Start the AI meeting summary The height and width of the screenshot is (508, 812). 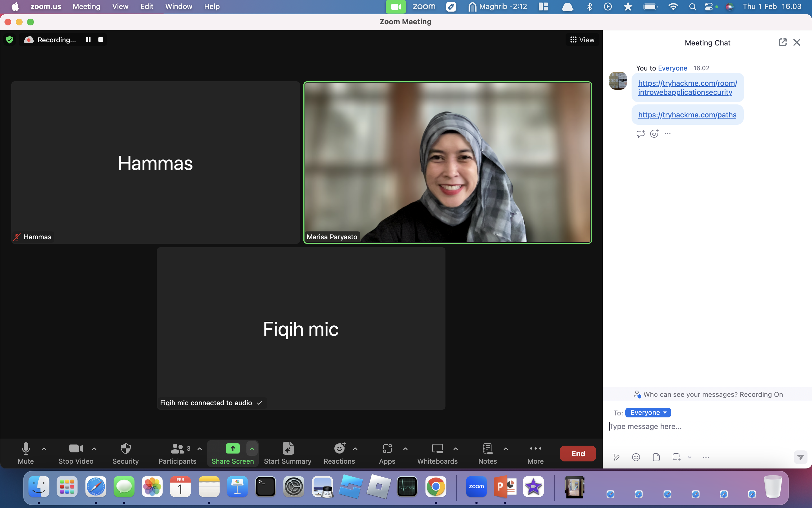[288, 453]
